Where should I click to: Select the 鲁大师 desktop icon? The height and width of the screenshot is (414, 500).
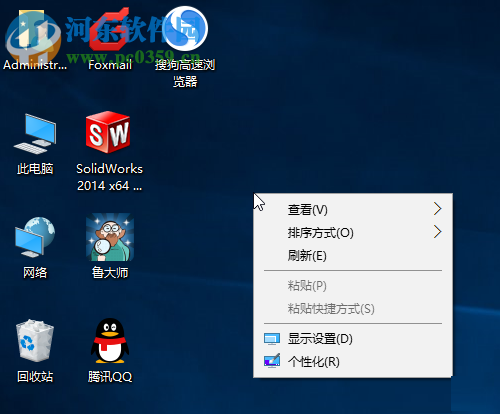click(110, 237)
